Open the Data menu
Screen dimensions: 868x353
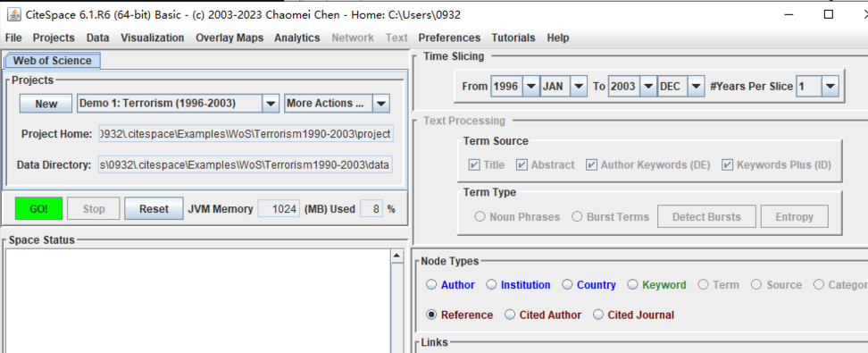(x=98, y=38)
